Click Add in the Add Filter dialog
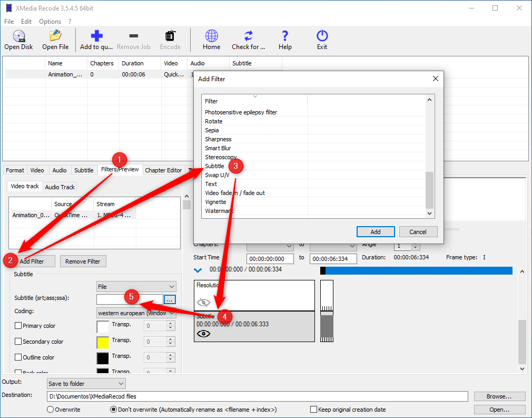Screen dimensions: 532x418 [376, 232]
